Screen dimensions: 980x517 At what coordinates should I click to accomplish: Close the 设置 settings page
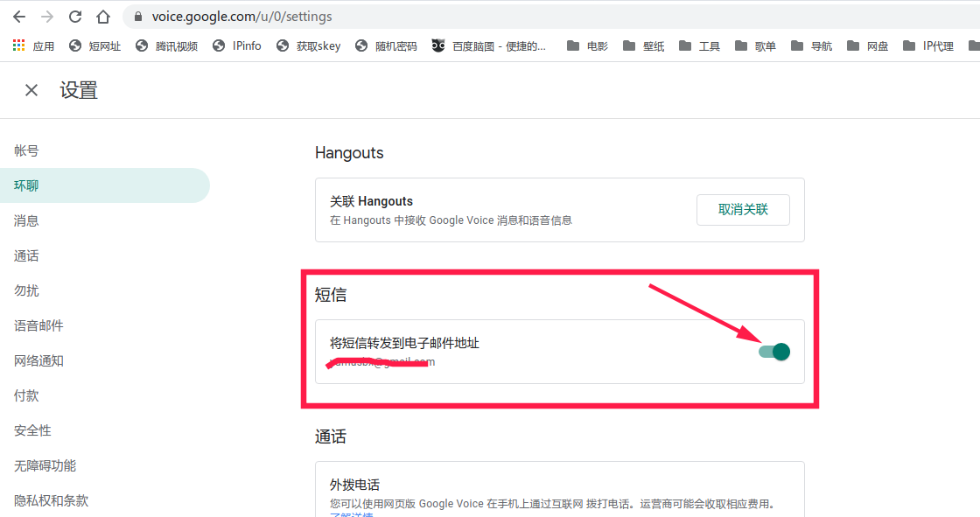click(x=31, y=91)
